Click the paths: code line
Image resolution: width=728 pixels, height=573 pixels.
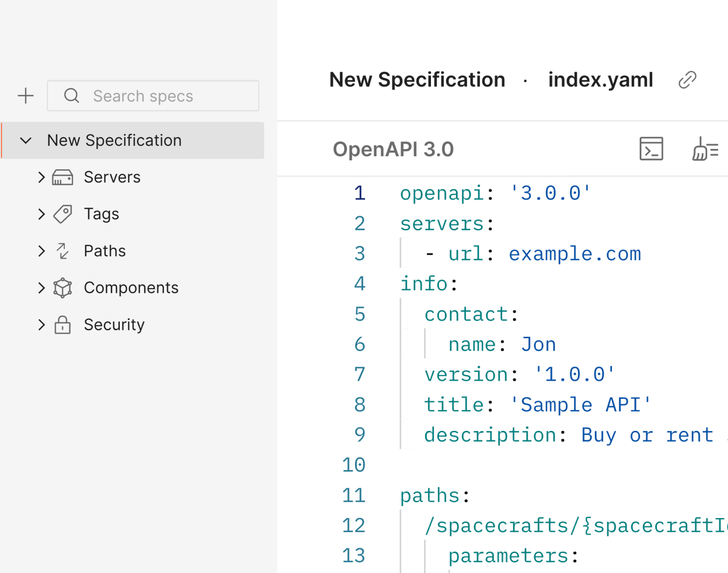435,495
